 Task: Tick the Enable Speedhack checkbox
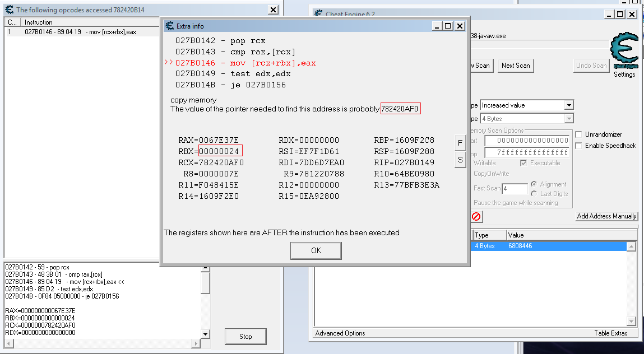[x=579, y=146]
